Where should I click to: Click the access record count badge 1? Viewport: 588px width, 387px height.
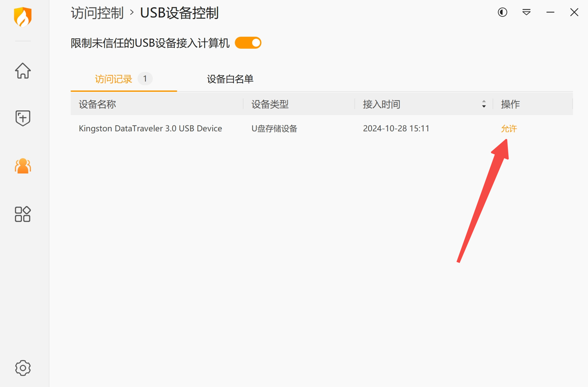tap(145, 79)
